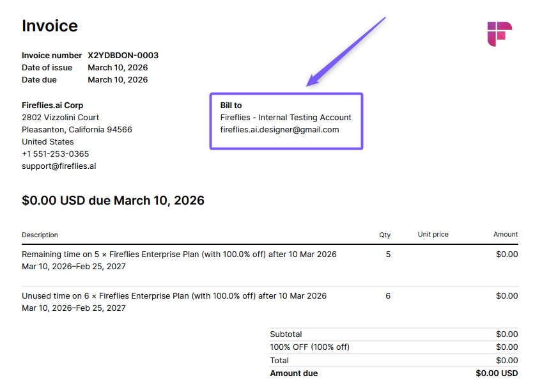This screenshot has width=542, height=392.
Task: Select the Invoice heading
Action: 50,26
